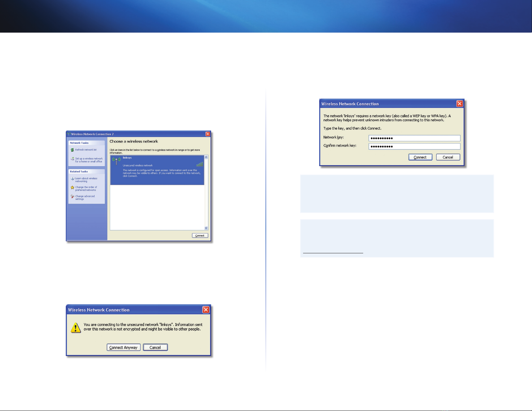Click the antenna icon beside linksys network
Image resolution: width=532 pixels, height=411 pixels.
[x=116, y=161]
